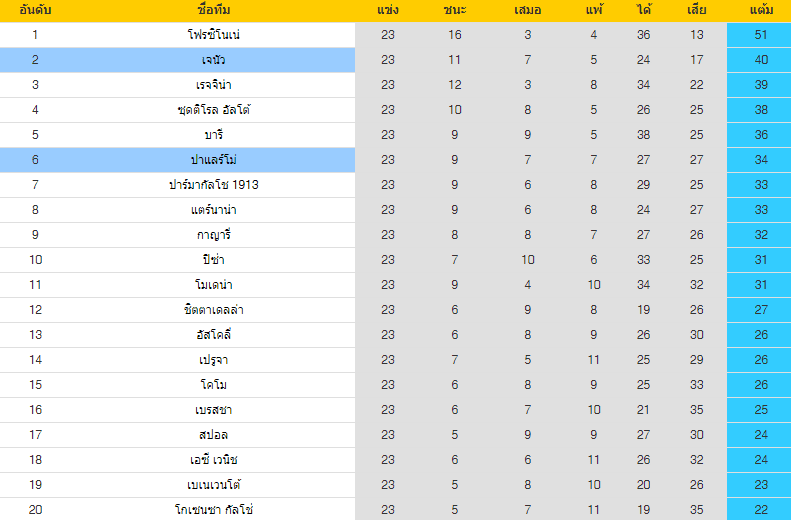Click the ชนะ column header
The width and height of the screenshot is (791, 520).
click(455, 10)
